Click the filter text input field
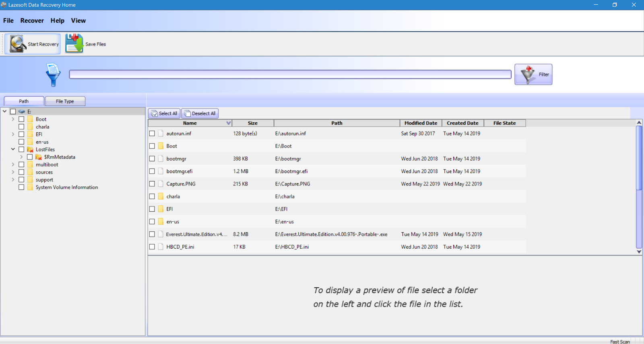Image resolution: width=644 pixels, height=344 pixels. (290, 74)
